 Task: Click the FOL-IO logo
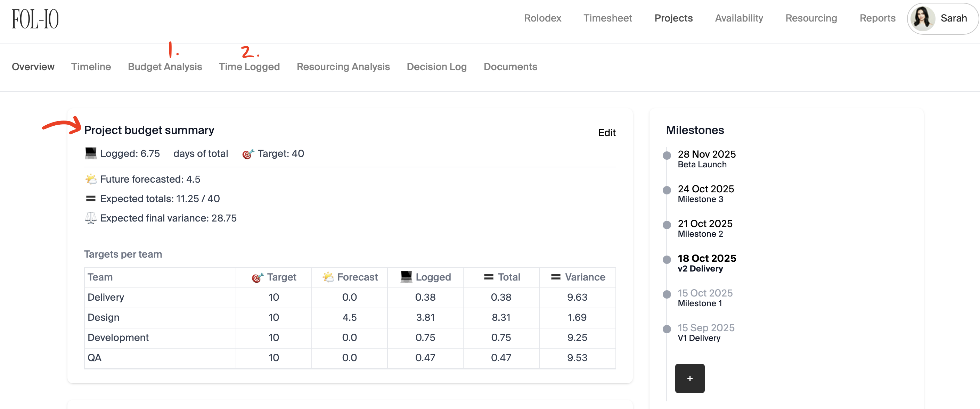tap(35, 19)
